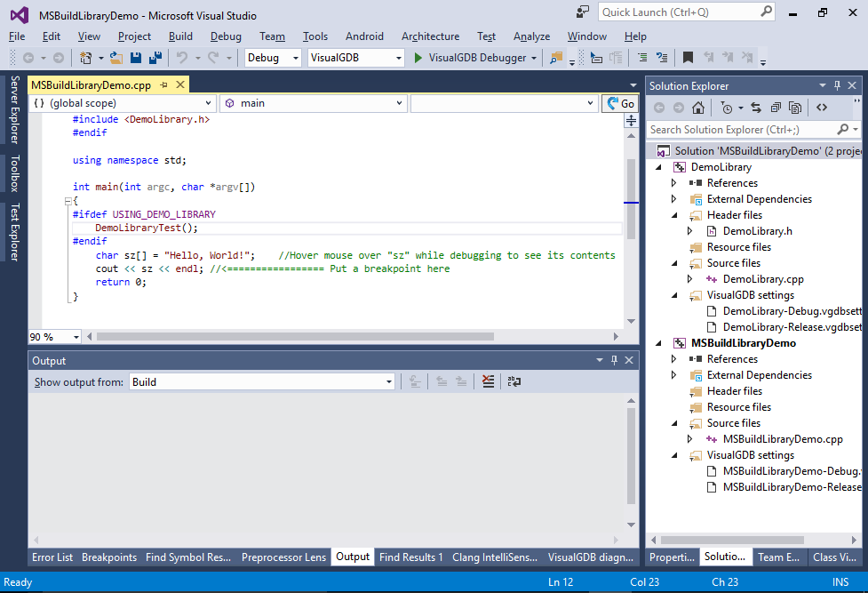This screenshot has height=593, width=868.
Task: Sync with Active Document in Solution Explorer
Action: 756,108
